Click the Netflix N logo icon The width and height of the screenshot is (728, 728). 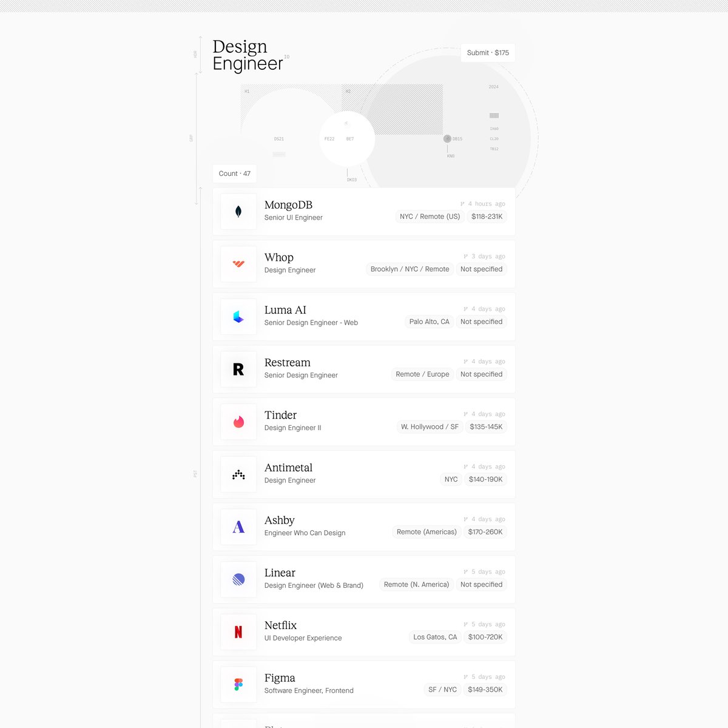click(238, 632)
